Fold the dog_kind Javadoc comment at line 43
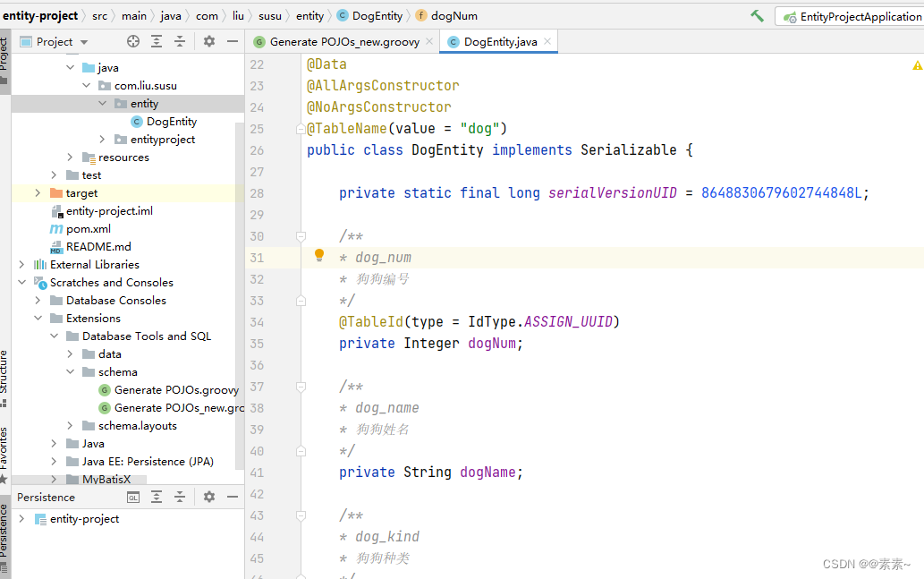This screenshot has height=579, width=924. [301, 516]
